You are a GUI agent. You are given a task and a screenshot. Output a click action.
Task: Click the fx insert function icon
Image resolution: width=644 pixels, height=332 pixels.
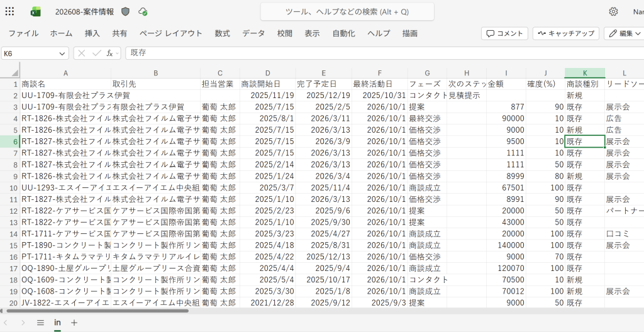[109, 53]
